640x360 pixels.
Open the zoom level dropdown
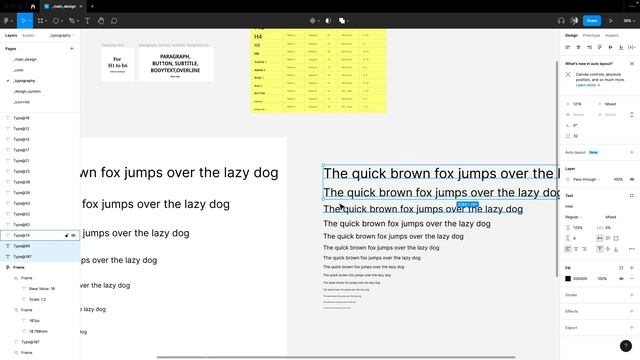coord(628,20)
